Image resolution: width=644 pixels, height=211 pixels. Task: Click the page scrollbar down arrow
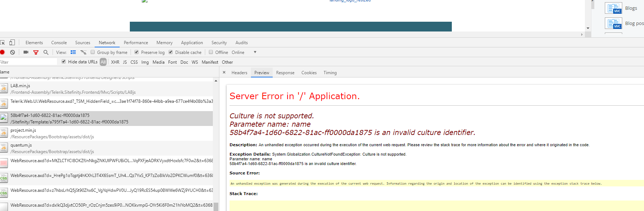pyautogui.click(x=588, y=28)
